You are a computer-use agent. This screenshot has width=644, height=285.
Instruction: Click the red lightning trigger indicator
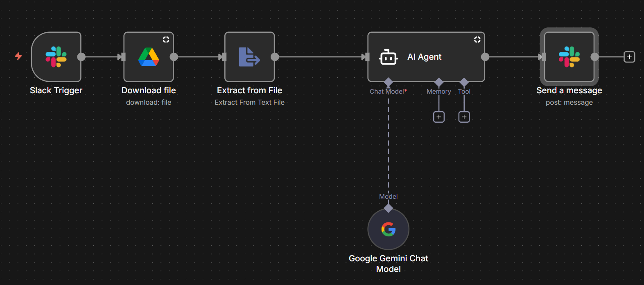pyautogui.click(x=18, y=56)
